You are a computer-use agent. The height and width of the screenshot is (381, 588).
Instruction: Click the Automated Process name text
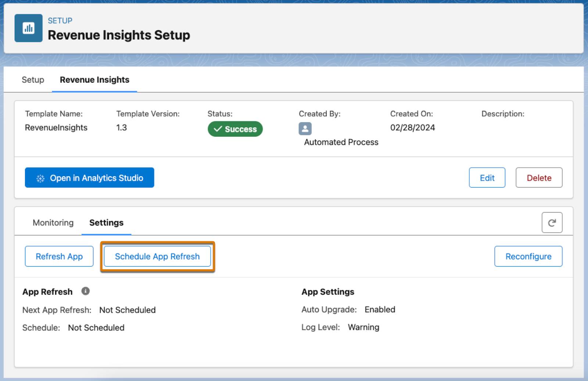[341, 142]
